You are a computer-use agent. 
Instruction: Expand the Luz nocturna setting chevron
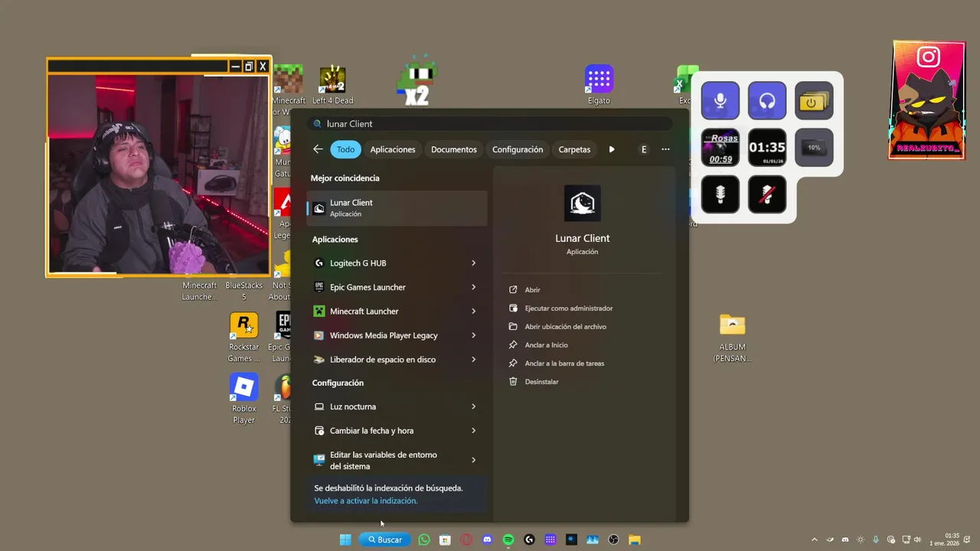tap(473, 406)
